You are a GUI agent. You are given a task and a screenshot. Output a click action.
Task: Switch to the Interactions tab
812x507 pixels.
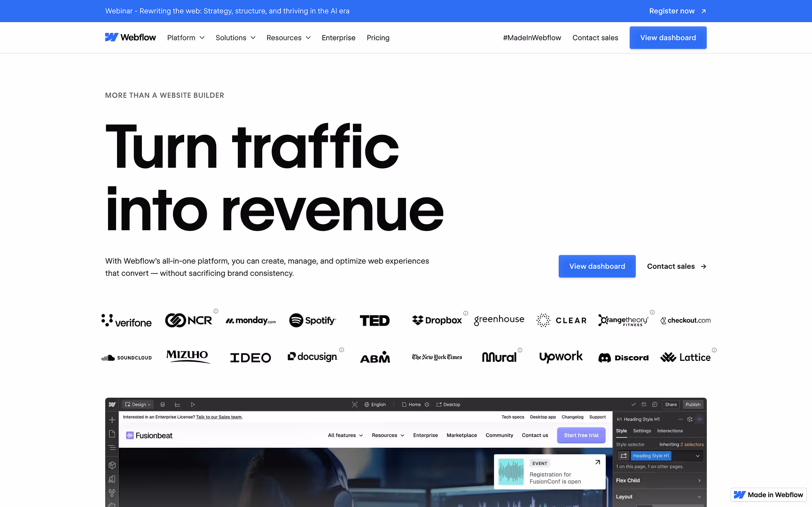pos(670,431)
